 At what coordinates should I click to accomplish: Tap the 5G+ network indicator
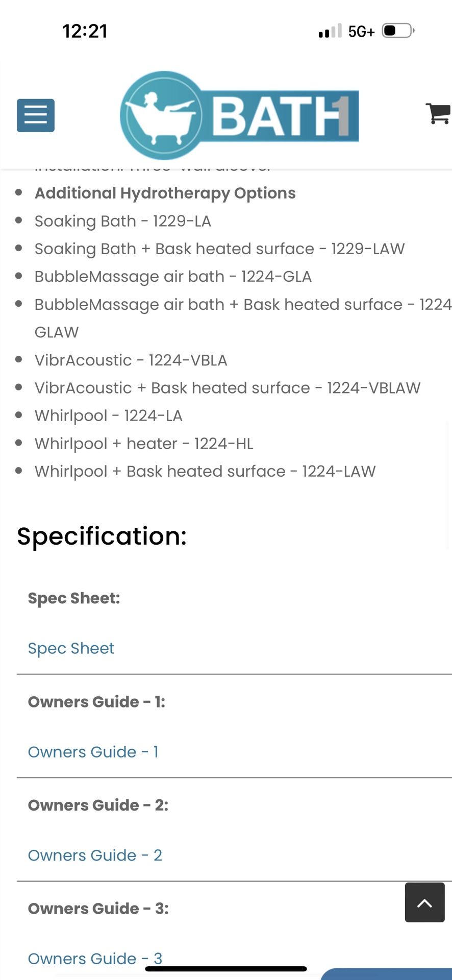click(361, 32)
